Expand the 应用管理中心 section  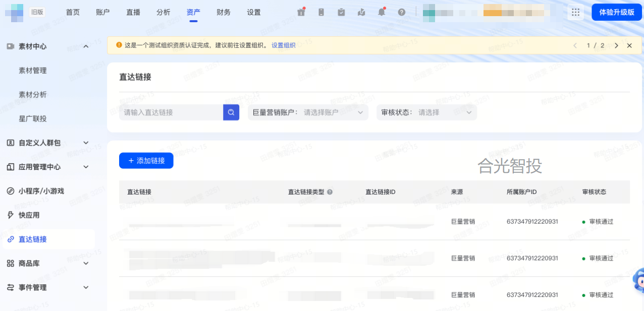[x=86, y=167]
